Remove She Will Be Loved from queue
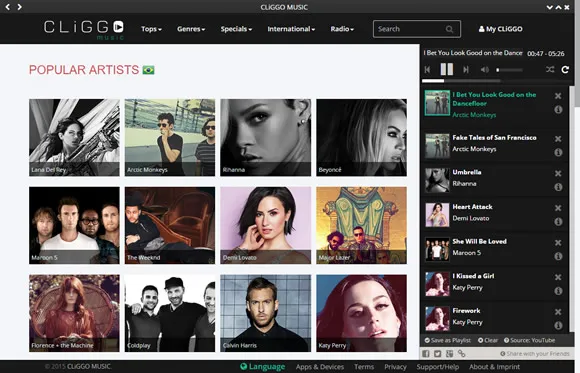This screenshot has width=580, height=373. tap(558, 243)
